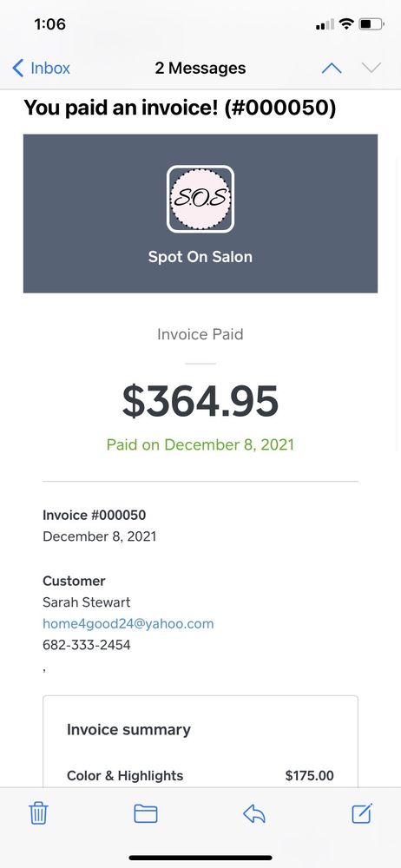Tap the Color & Highlights line item
401x868 pixels.
(200, 775)
